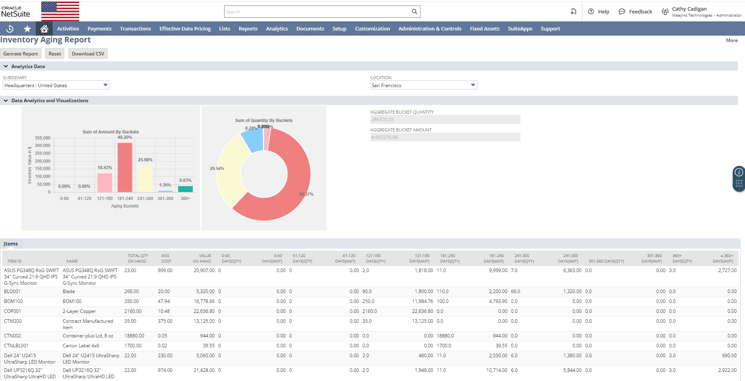Select the CTNLBL001 item row

371,346
